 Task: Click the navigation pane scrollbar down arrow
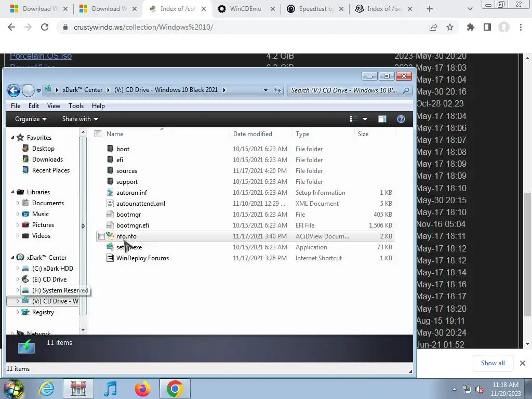click(x=83, y=330)
